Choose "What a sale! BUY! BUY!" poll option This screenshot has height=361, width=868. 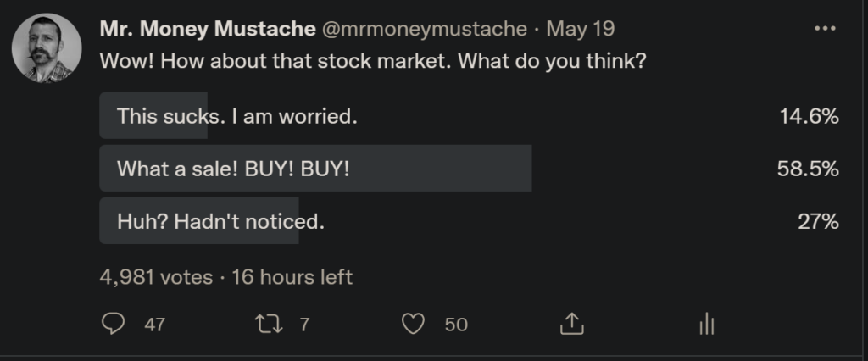pos(233,169)
